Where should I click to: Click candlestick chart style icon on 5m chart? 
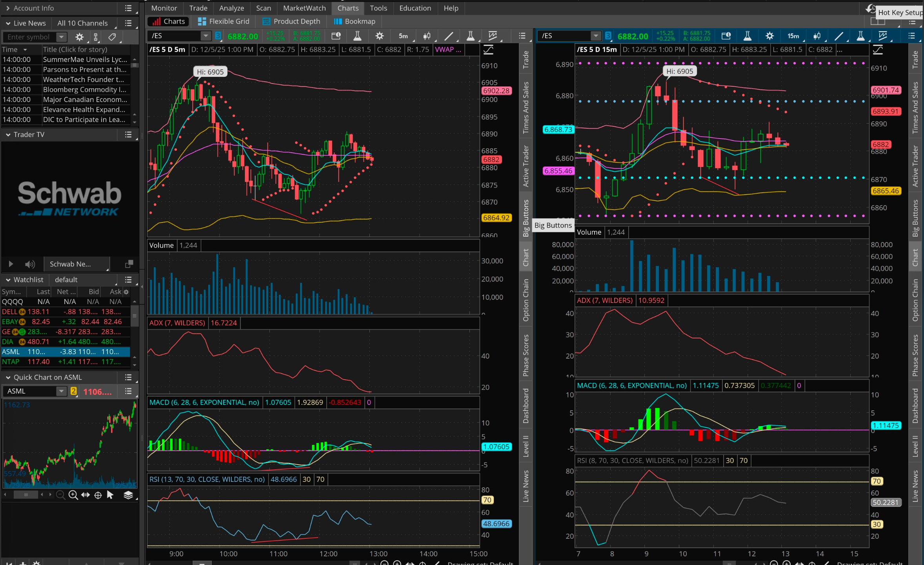[x=427, y=36]
